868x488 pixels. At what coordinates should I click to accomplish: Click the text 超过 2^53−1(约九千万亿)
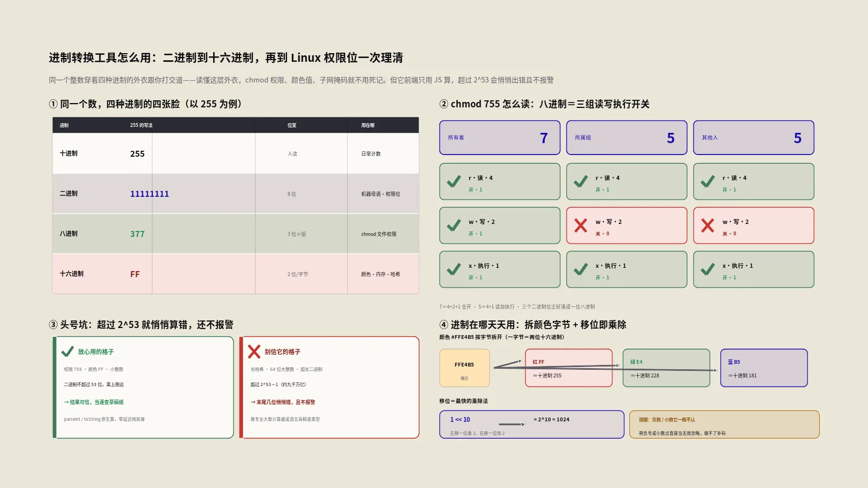tap(278, 384)
